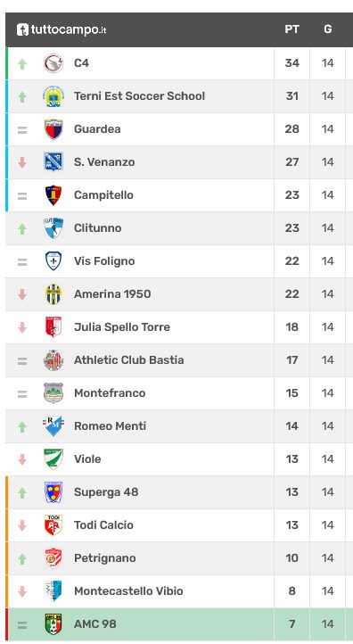Image resolution: width=353 pixels, height=644 pixels.
Task: Select the highlighted AMC 98 row
Action: click(179, 624)
